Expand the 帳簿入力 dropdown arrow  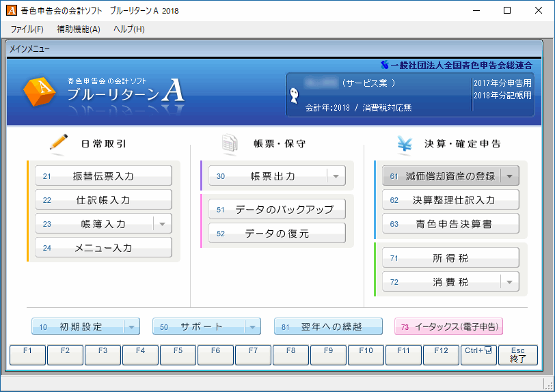163,224
